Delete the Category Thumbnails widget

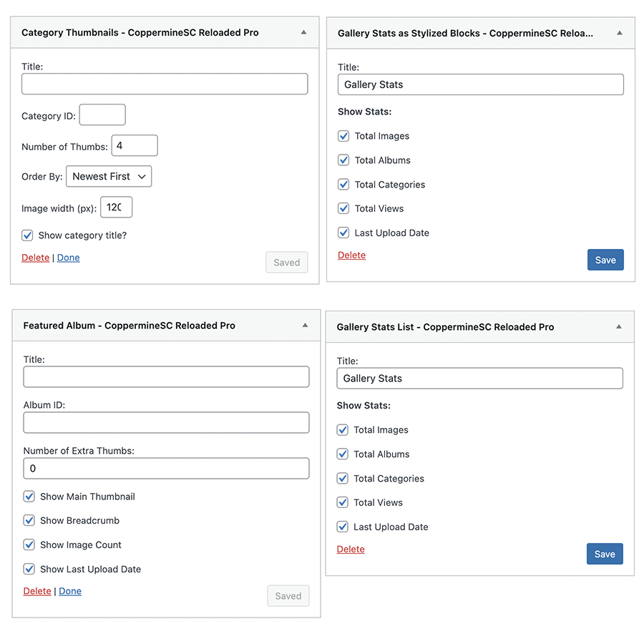(x=36, y=258)
